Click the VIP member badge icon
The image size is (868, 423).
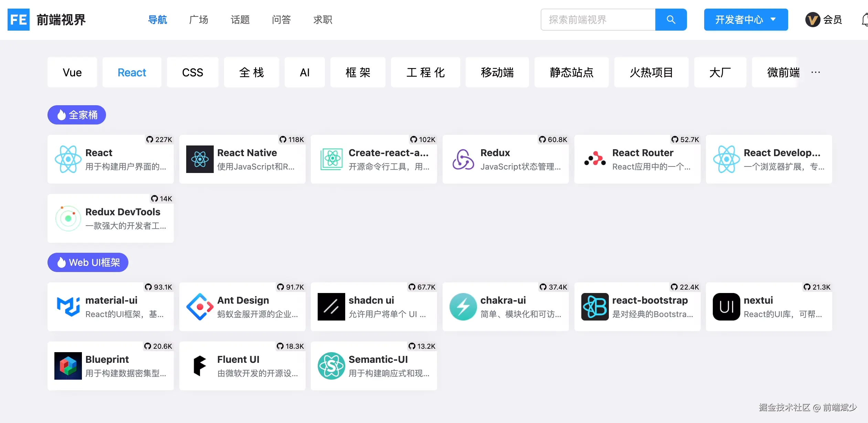tap(813, 20)
